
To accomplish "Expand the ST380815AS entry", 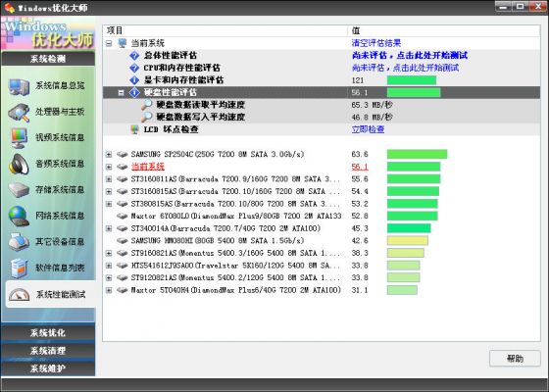I will coord(109,204).
